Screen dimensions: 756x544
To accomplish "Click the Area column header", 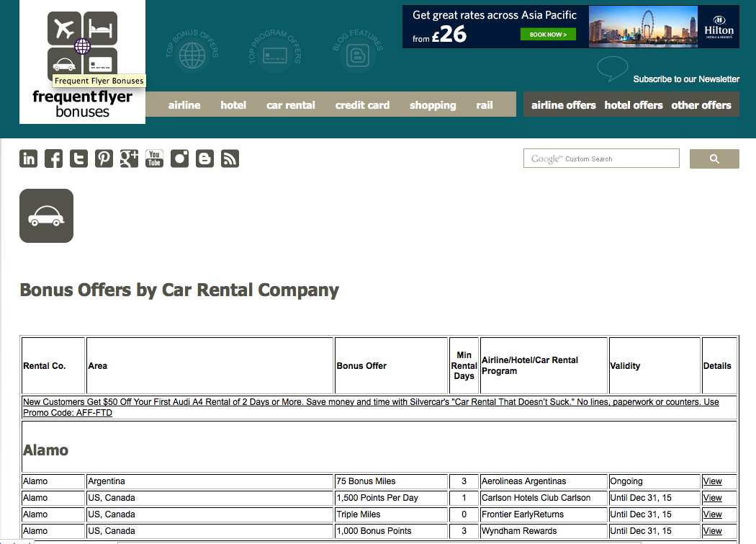I will point(210,366).
